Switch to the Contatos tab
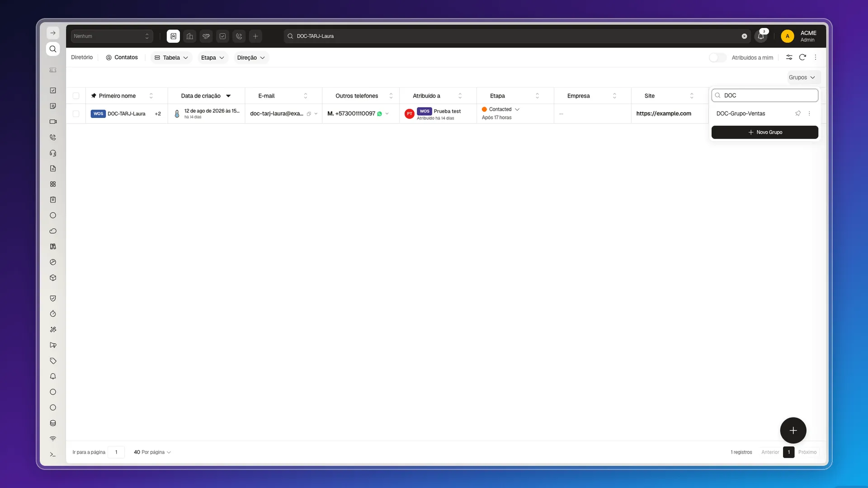The height and width of the screenshot is (488, 868). click(122, 57)
